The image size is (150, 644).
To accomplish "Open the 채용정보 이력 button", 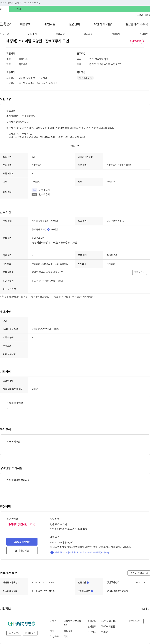I will click(x=134, y=621).
